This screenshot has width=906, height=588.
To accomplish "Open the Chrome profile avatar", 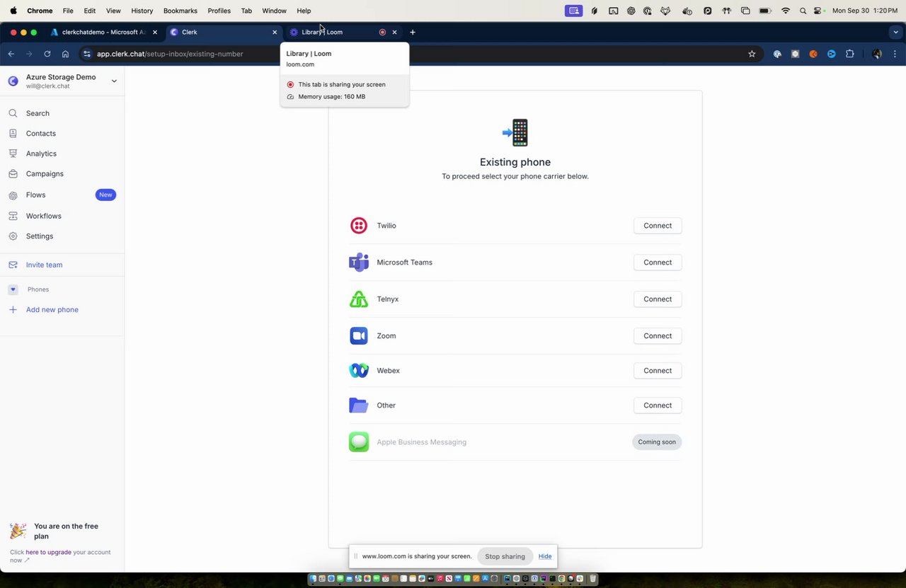I will coord(877,54).
